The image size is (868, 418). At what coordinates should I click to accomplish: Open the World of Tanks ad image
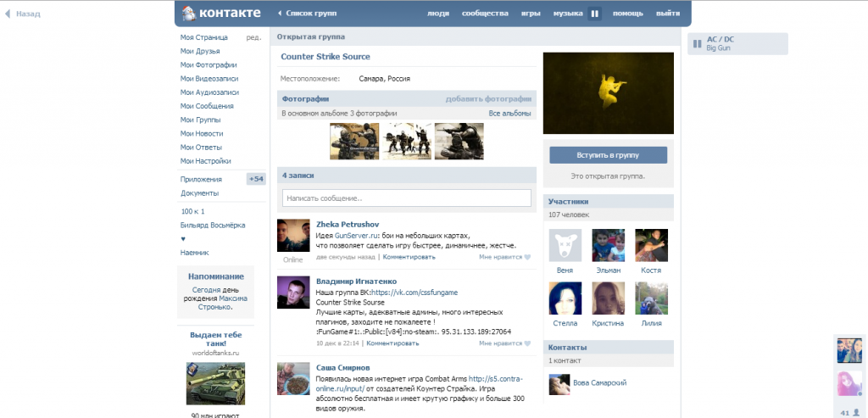coord(215,383)
